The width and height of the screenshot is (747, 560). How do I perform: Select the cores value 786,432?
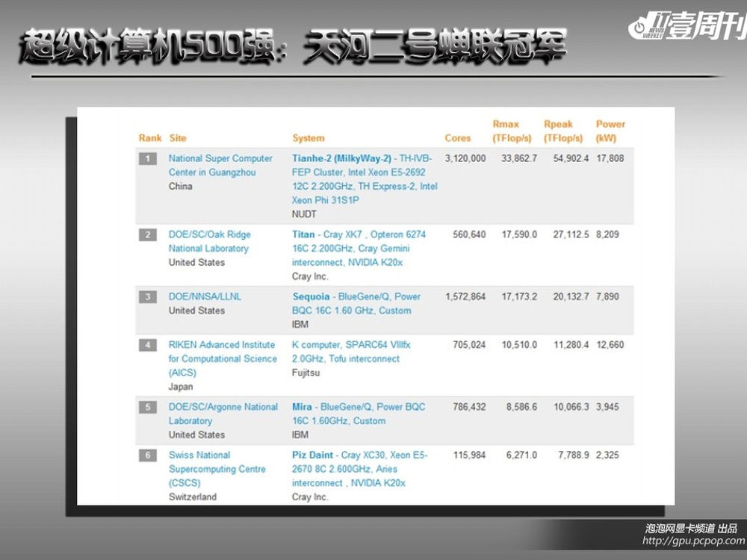pyautogui.click(x=469, y=407)
